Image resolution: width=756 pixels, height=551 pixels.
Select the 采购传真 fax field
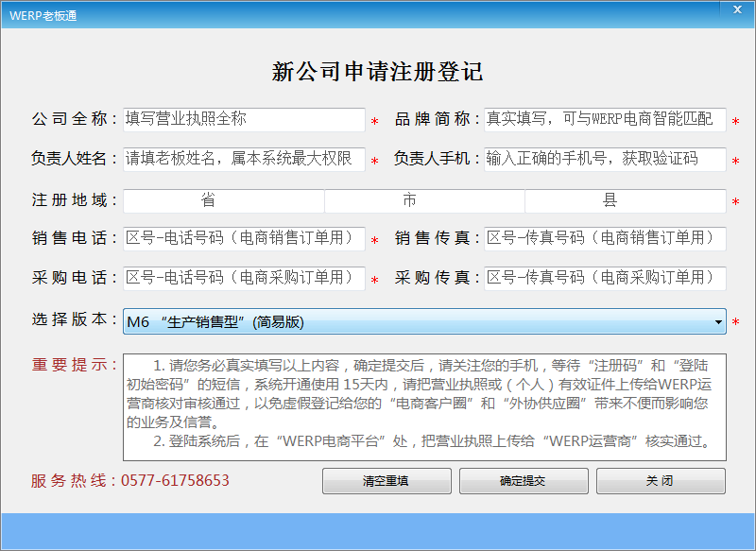click(605, 278)
